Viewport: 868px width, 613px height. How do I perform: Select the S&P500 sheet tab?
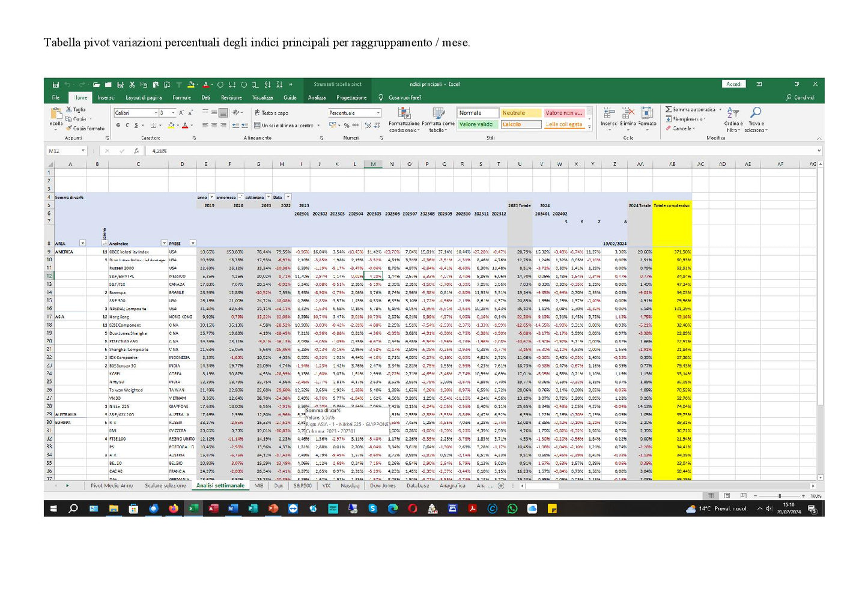tap(303, 486)
